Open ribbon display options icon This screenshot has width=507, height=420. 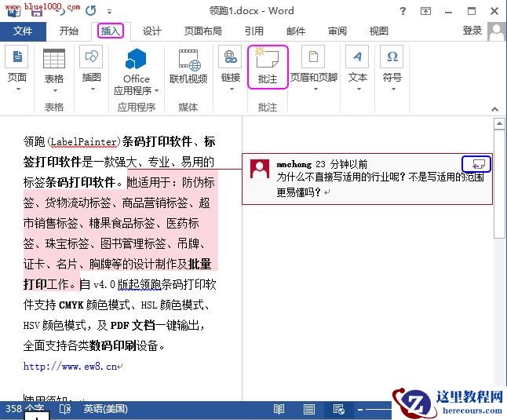click(x=425, y=11)
